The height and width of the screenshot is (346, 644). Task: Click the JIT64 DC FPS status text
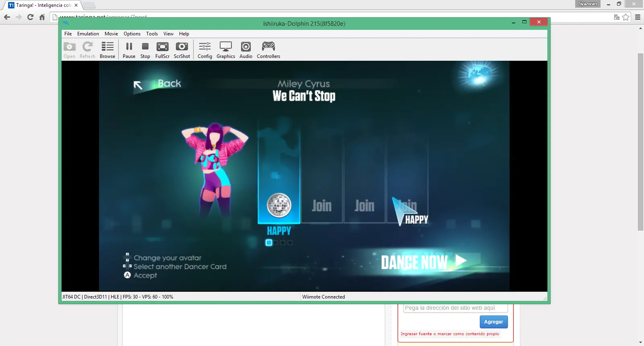pyautogui.click(x=118, y=297)
